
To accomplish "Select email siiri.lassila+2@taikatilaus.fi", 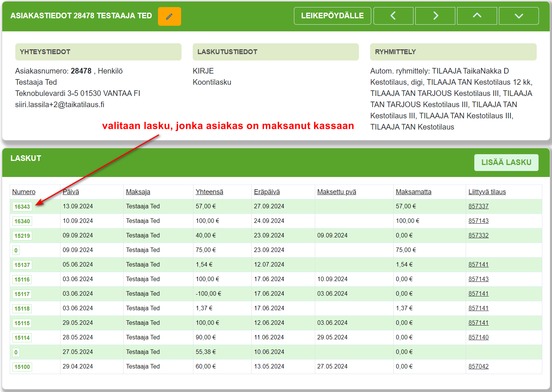I will coord(60,105).
